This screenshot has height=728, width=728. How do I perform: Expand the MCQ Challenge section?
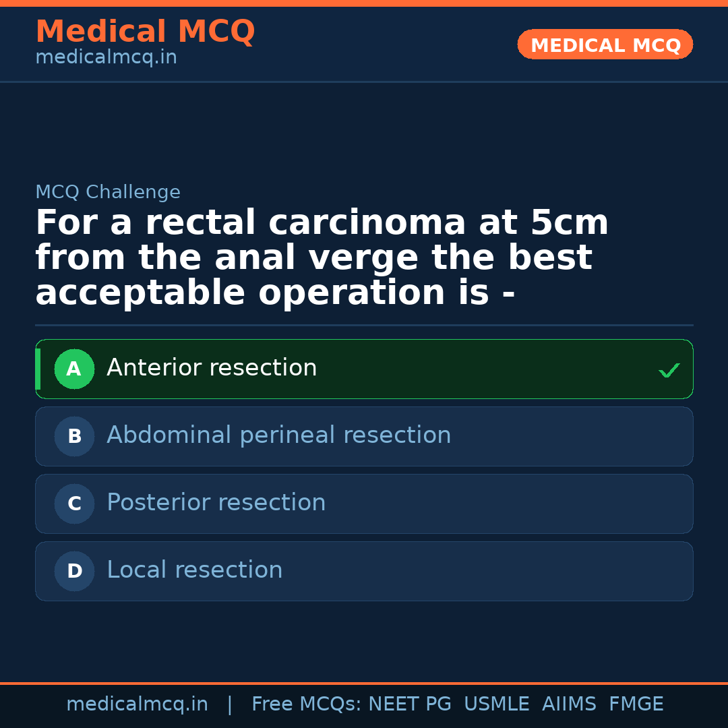pyautogui.click(x=108, y=192)
